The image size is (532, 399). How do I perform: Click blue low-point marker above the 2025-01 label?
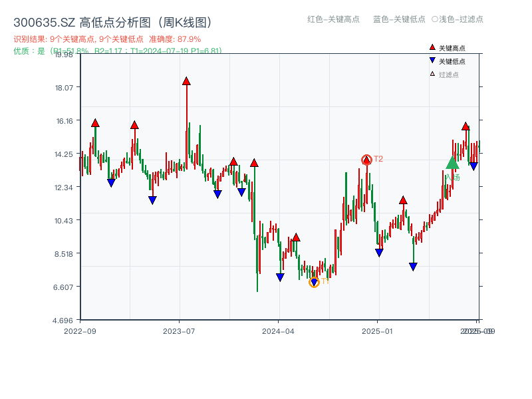(x=379, y=253)
